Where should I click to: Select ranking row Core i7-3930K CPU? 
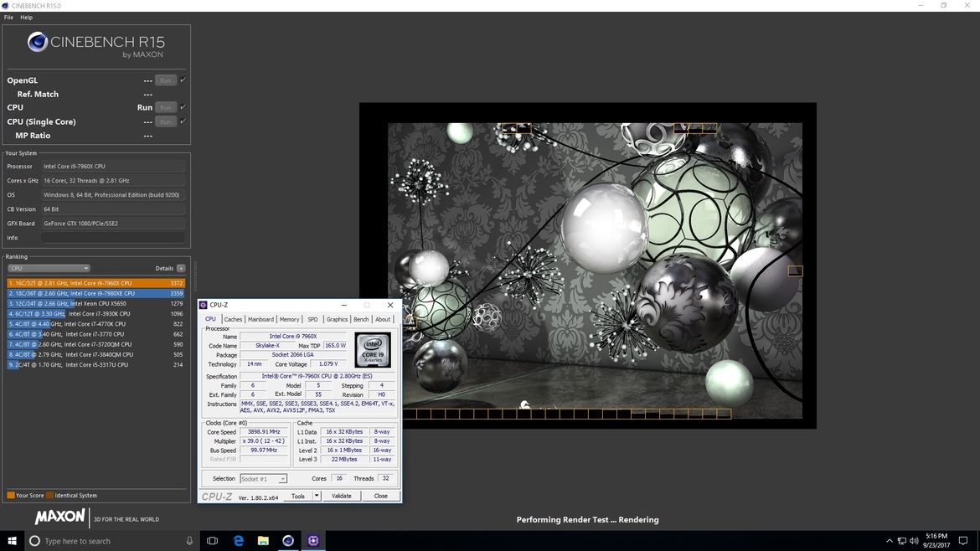tap(96, 314)
